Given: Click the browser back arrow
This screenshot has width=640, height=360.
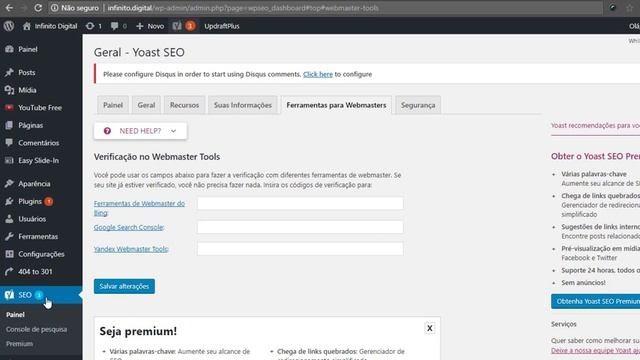Looking at the screenshot, I should click(x=9, y=8).
